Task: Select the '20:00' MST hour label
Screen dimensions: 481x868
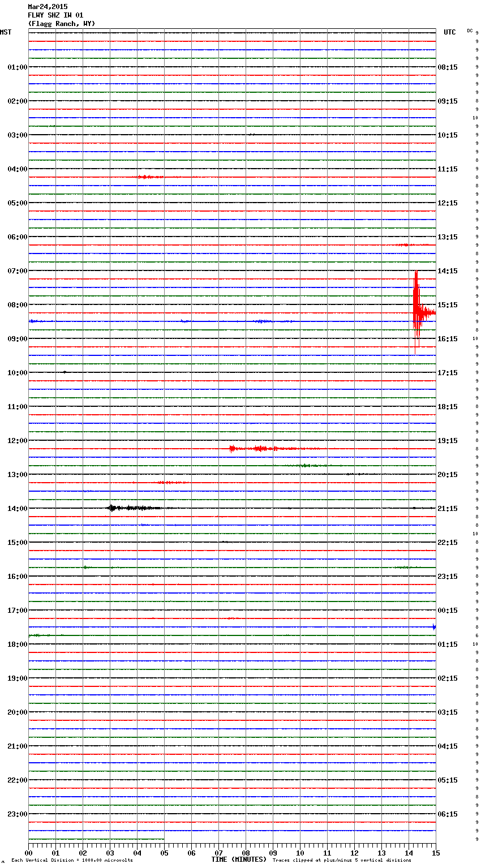Action: 17,712
